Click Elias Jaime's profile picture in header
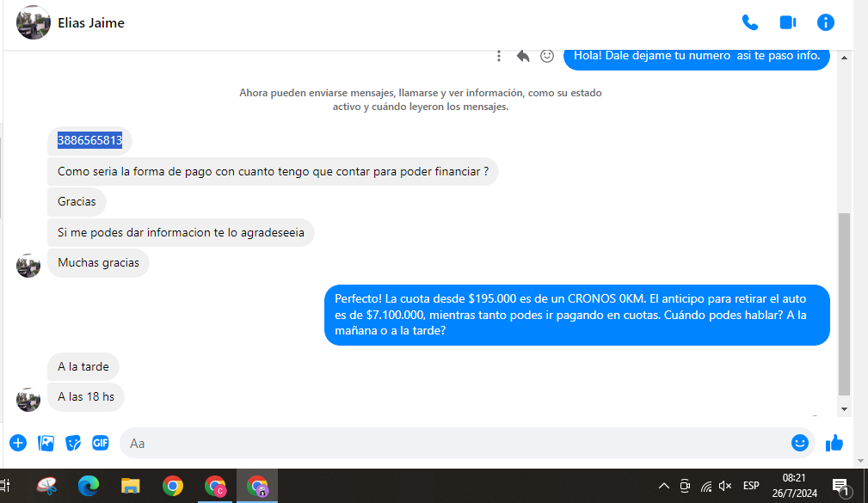This screenshot has height=503, width=868. coord(33,23)
